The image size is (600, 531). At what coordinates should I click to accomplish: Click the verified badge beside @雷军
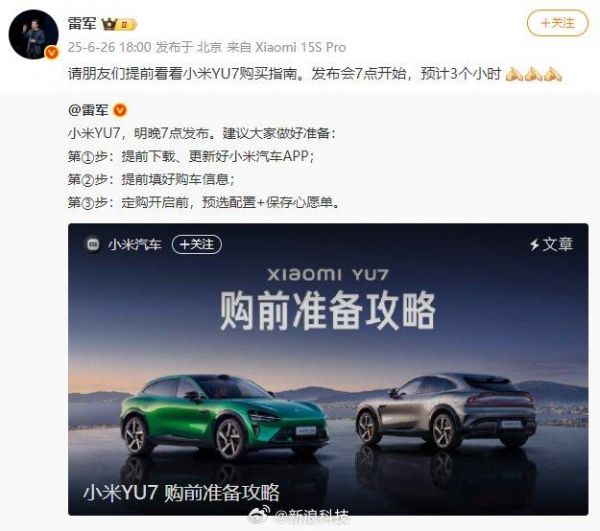click(x=121, y=110)
